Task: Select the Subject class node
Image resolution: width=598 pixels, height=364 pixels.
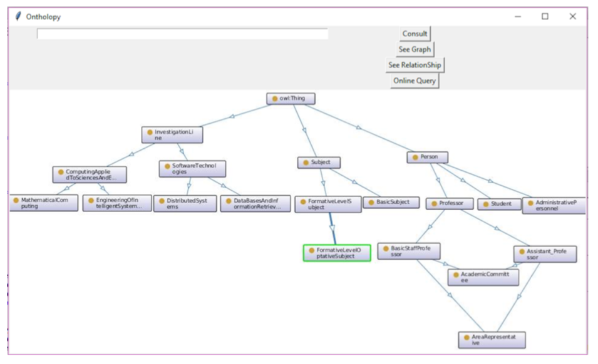Action: [319, 163]
